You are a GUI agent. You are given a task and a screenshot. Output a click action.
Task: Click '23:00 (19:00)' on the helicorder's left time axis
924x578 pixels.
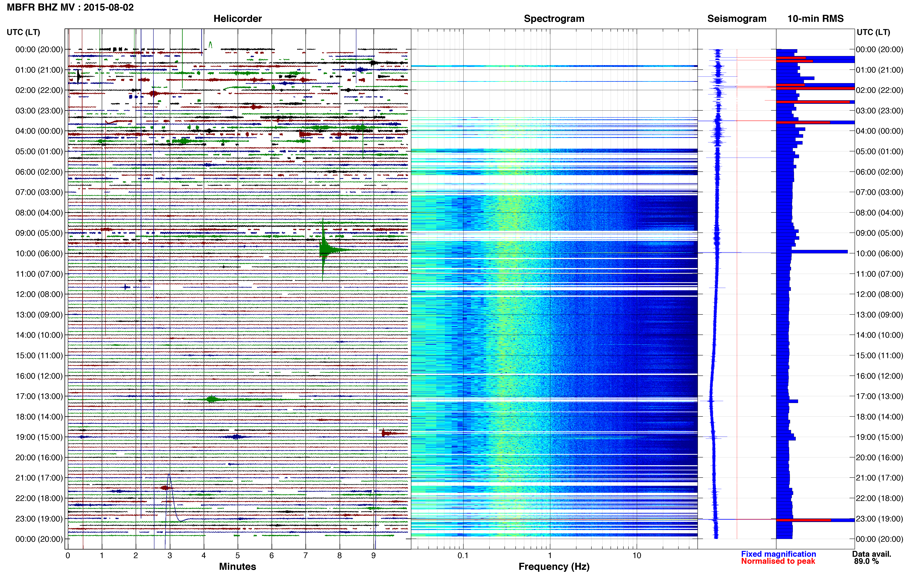39,518
